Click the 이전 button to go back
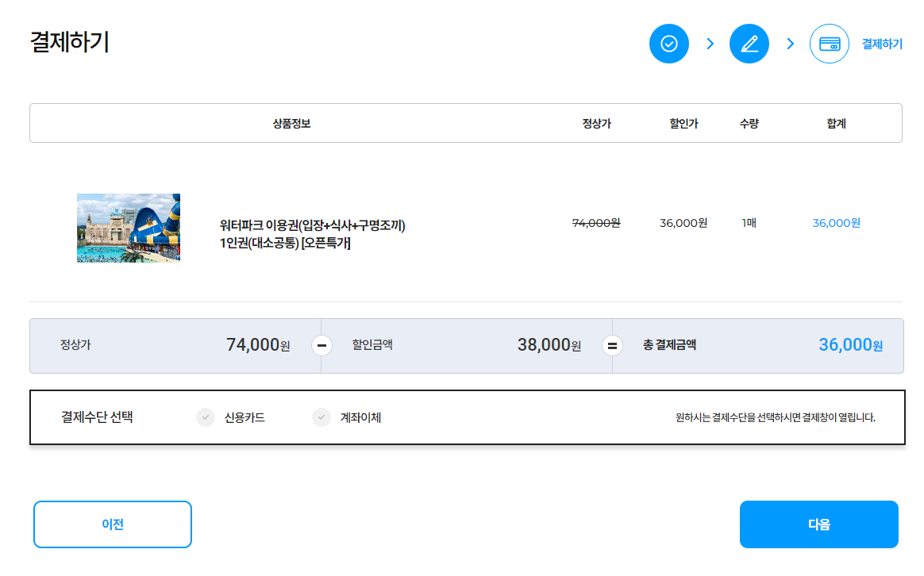 [112, 524]
